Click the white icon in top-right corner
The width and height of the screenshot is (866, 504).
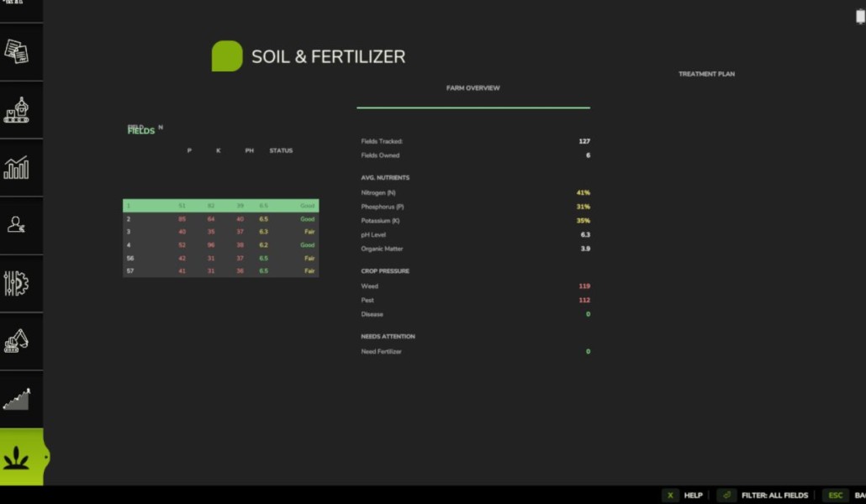click(x=860, y=17)
